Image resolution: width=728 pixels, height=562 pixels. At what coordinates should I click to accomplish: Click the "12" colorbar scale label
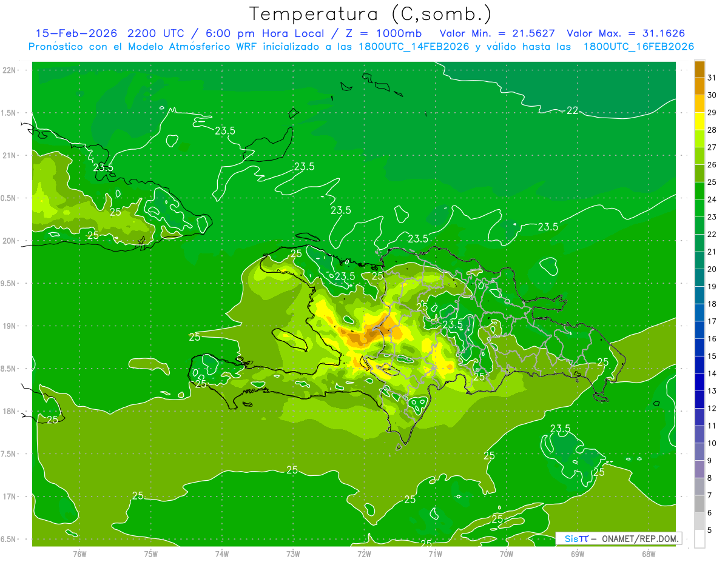[x=712, y=408]
